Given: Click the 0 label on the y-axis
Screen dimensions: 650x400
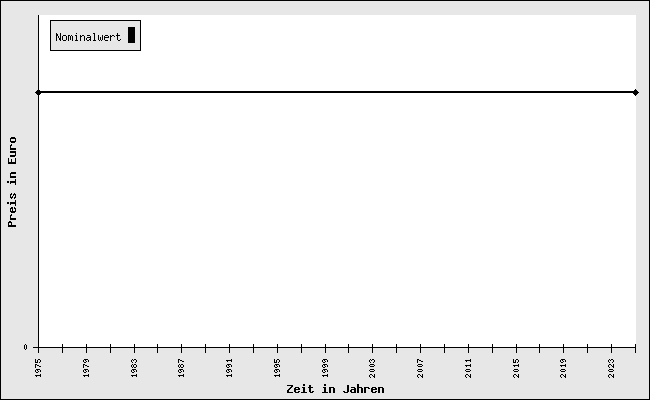Looking at the screenshot, I should coord(26,347).
